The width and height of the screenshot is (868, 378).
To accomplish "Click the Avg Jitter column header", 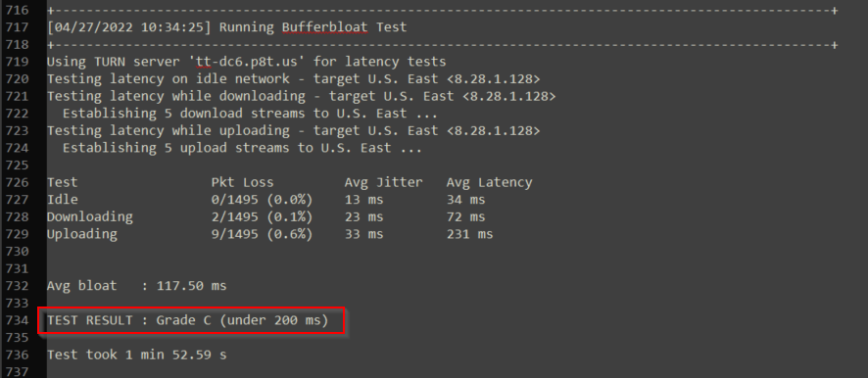I will click(x=383, y=182).
